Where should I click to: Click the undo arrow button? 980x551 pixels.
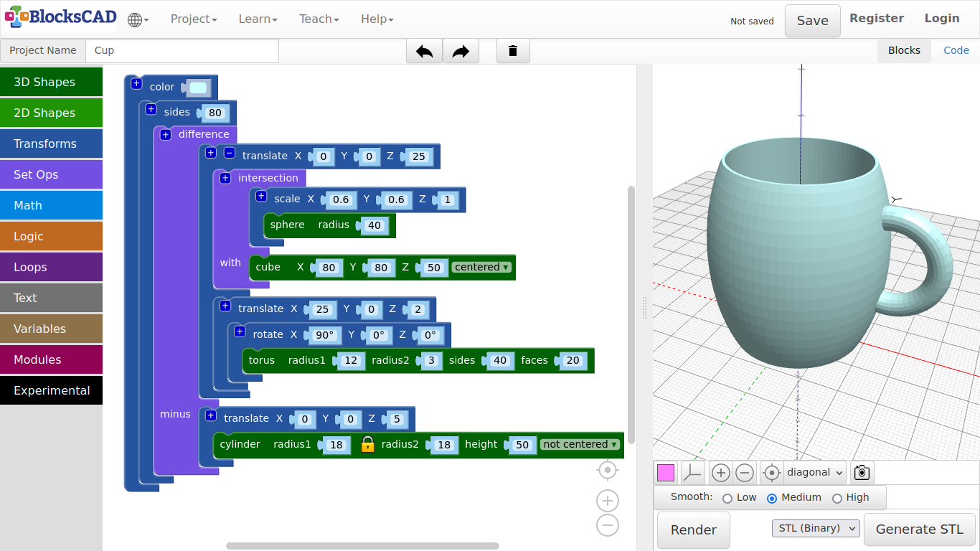click(x=424, y=51)
